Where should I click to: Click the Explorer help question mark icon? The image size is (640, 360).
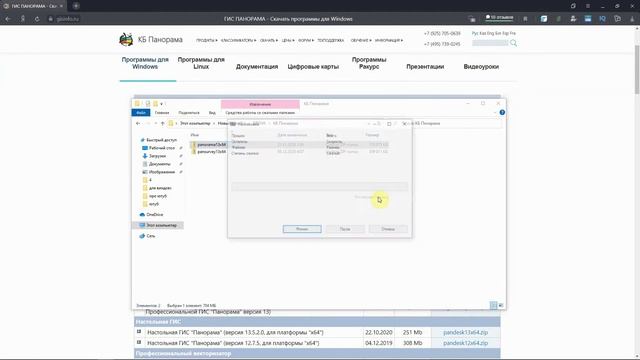502,112
